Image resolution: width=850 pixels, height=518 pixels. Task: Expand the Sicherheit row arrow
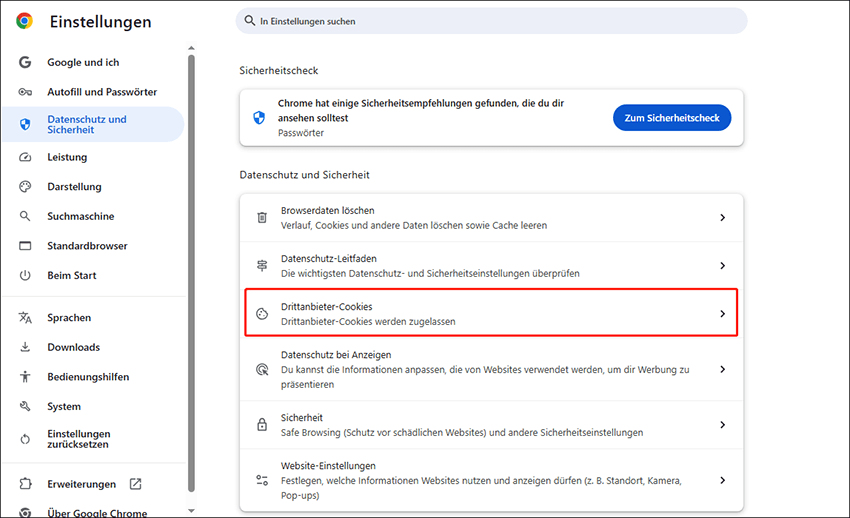(x=722, y=425)
